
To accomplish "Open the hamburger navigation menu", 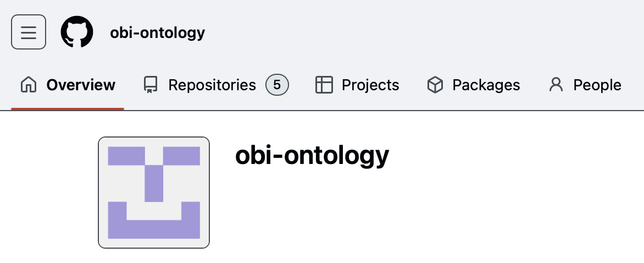I will (29, 32).
